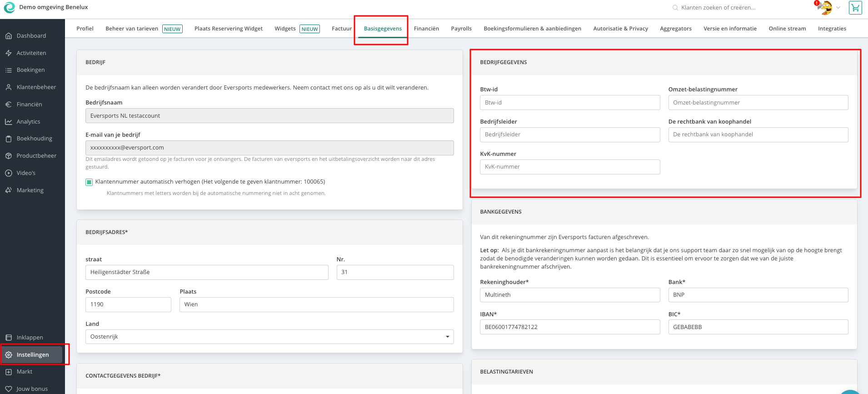The width and height of the screenshot is (868, 394).
Task: Click the Marketing megaphone icon
Action: 9,190
